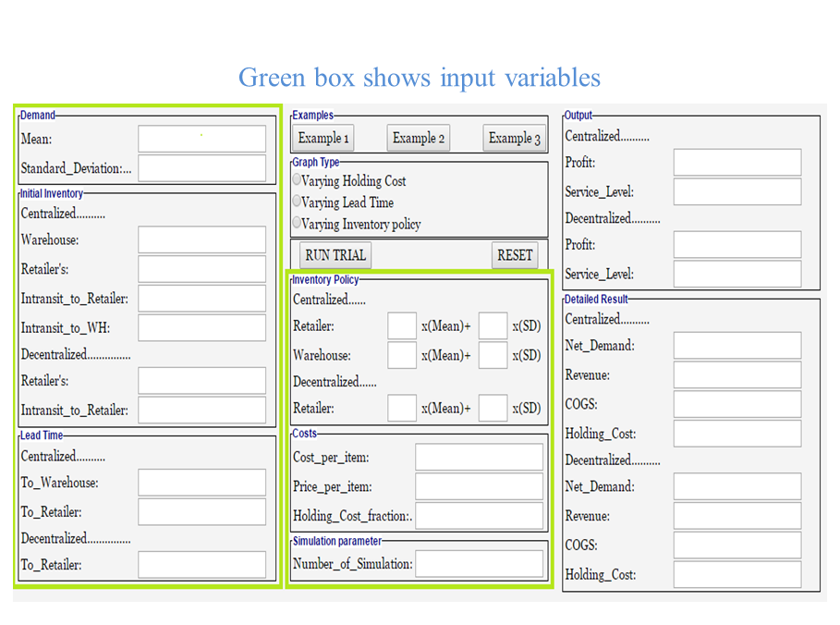Click the decentralized Holding_Cost result field

tap(737, 575)
